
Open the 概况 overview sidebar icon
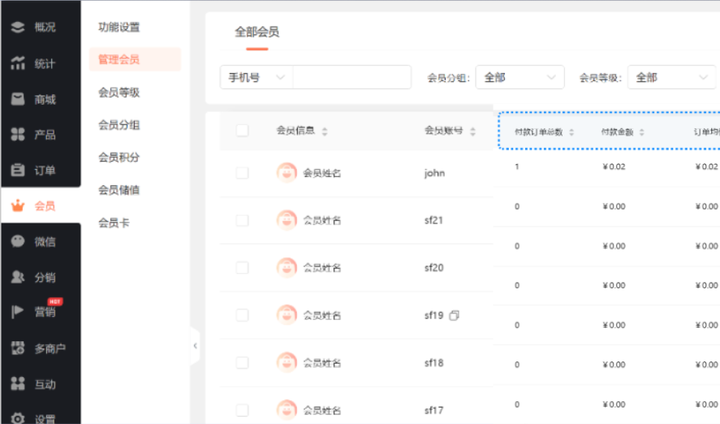pyautogui.click(x=18, y=28)
